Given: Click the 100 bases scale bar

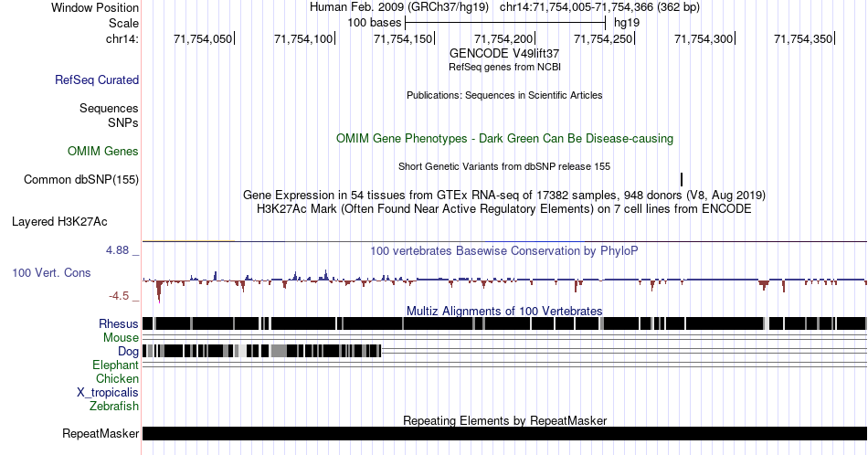Looking at the screenshot, I should coord(505,23).
